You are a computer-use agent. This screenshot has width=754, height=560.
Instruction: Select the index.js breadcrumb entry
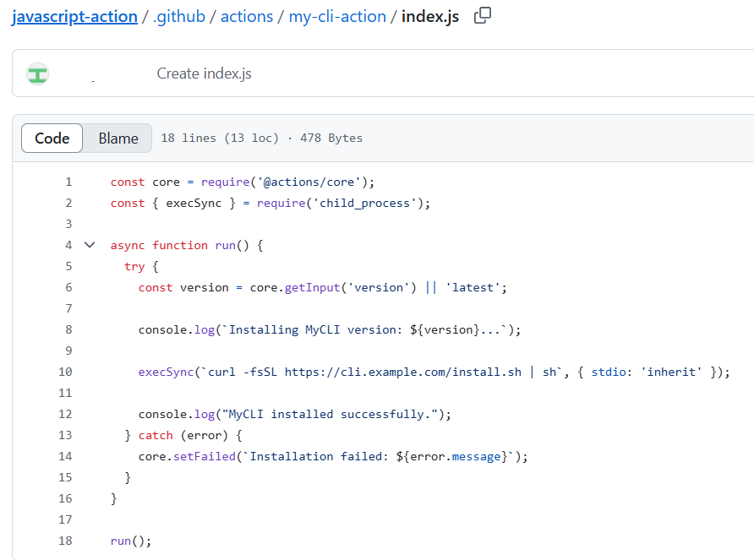coord(429,16)
